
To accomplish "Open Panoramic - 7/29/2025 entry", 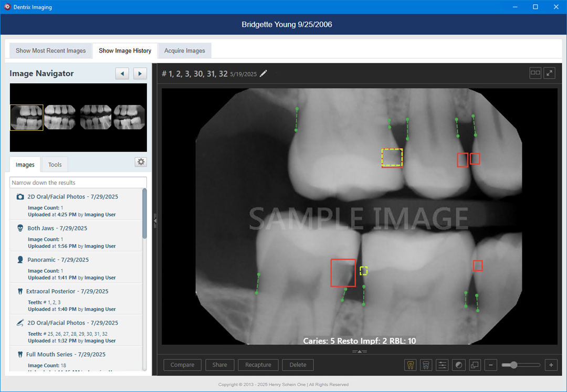I will 76,267.
